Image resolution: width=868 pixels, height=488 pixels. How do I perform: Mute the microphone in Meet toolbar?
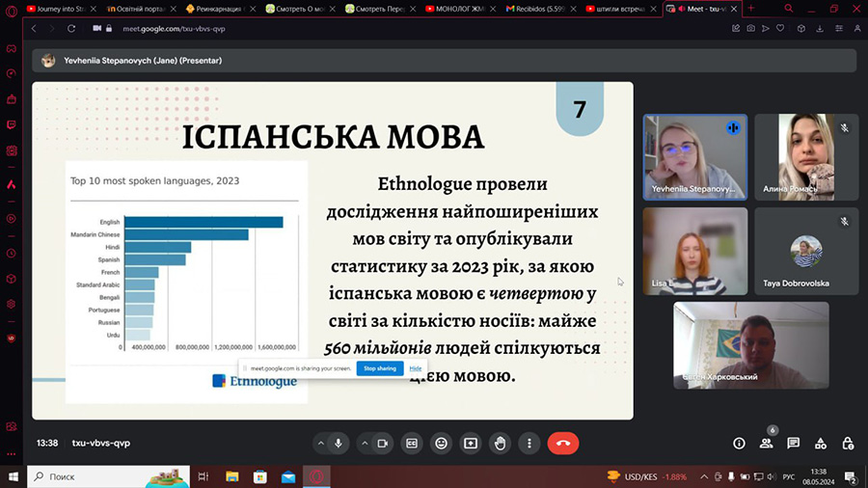tap(339, 444)
